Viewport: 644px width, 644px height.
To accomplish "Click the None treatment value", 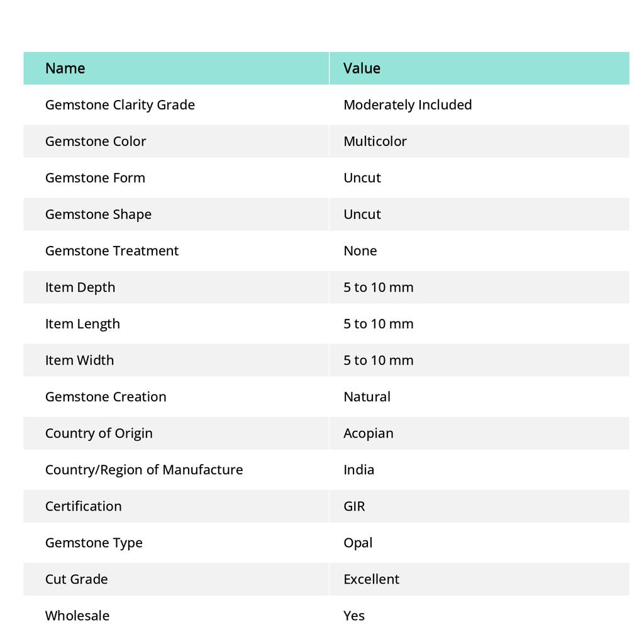I will pos(360,251).
